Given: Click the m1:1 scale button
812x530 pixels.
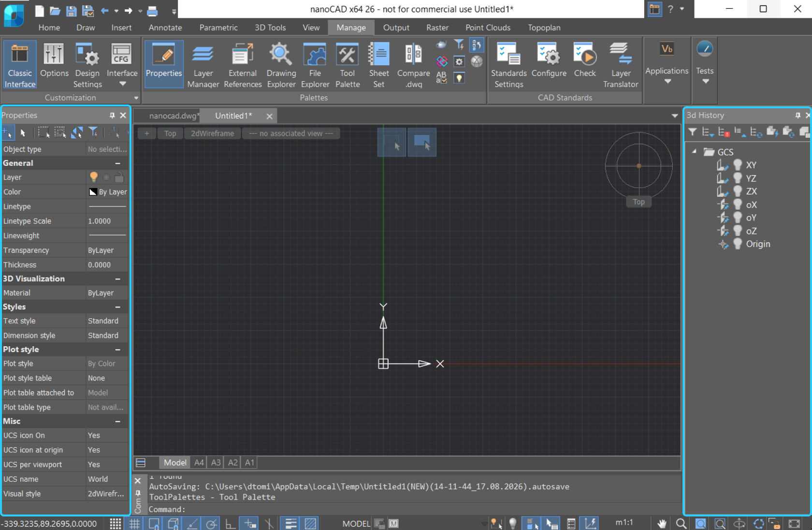Looking at the screenshot, I should [x=624, y=523].
